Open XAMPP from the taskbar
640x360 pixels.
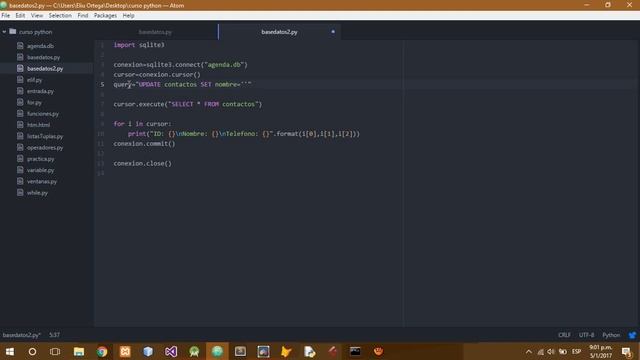click(x=125, y=351)
